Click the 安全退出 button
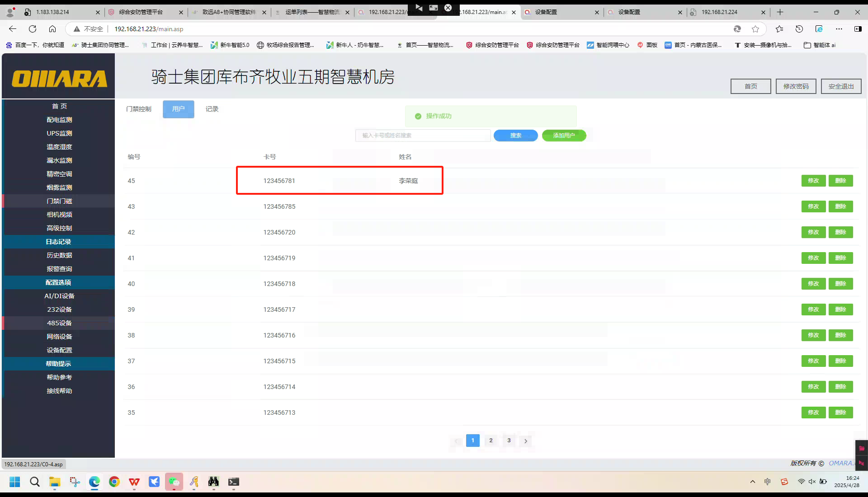This screenshot has height=497, width=868. coord(841,86)
